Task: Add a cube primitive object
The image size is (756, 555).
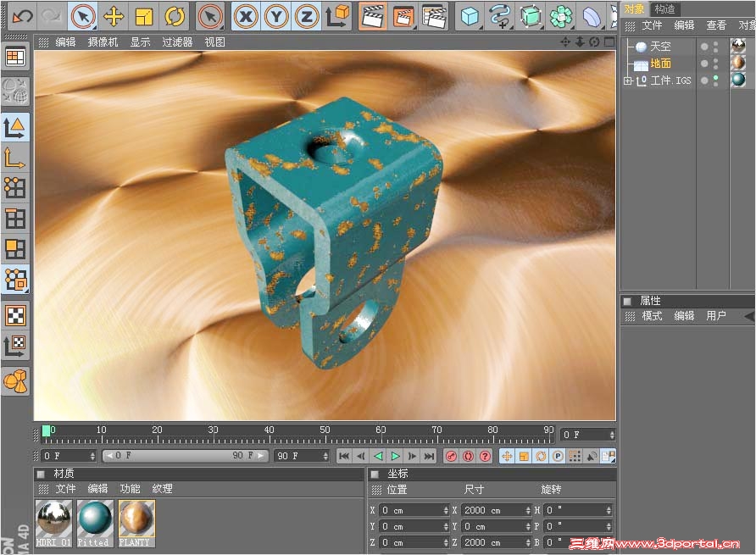Action: [x=470, y=16]
